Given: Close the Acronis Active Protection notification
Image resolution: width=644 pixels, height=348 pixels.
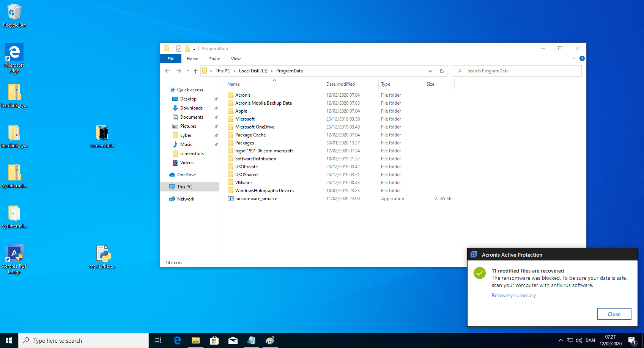Looking at the screenshot, I should point(614,314).
